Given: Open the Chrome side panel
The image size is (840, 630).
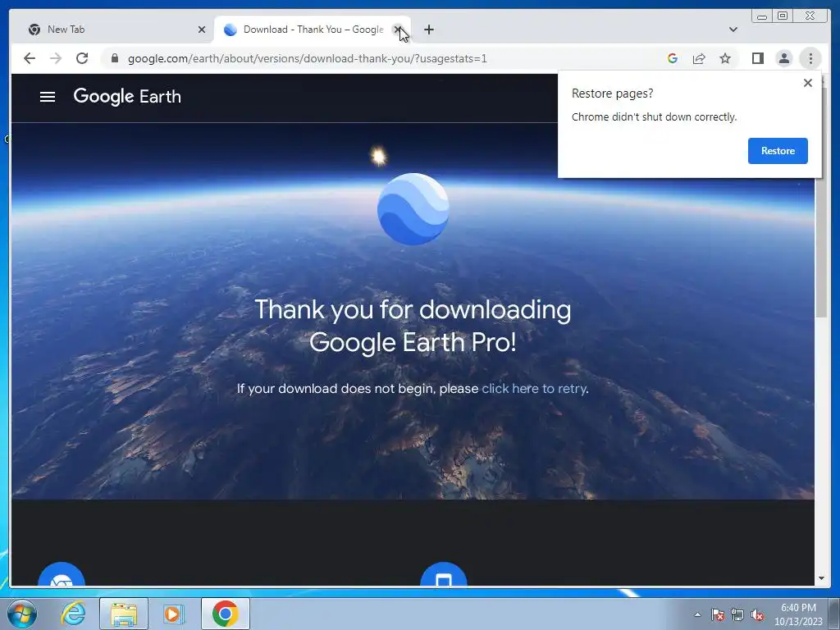Looking at the screenshot, I should coord(757,58).
